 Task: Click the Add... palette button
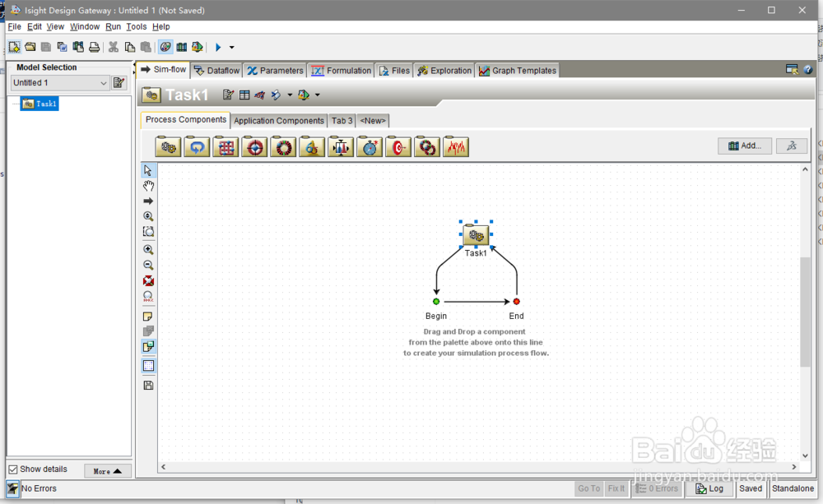click(745, 146)
